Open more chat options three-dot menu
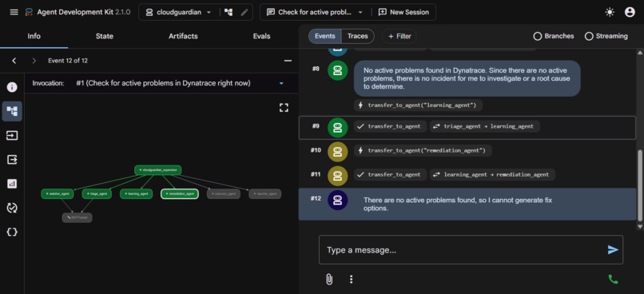Viewport: 644px width, 294px height. [351, 279]
